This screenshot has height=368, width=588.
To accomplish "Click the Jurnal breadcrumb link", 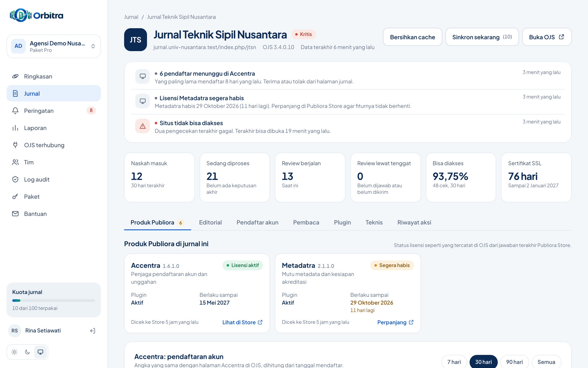I will 131,17.
